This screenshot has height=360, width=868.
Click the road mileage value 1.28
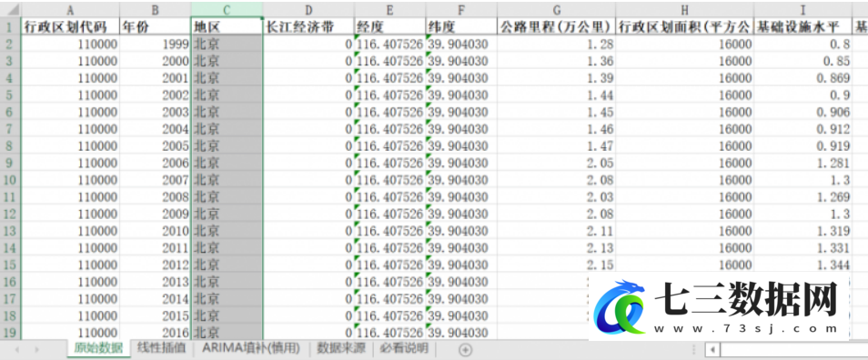tap(556, 45)
